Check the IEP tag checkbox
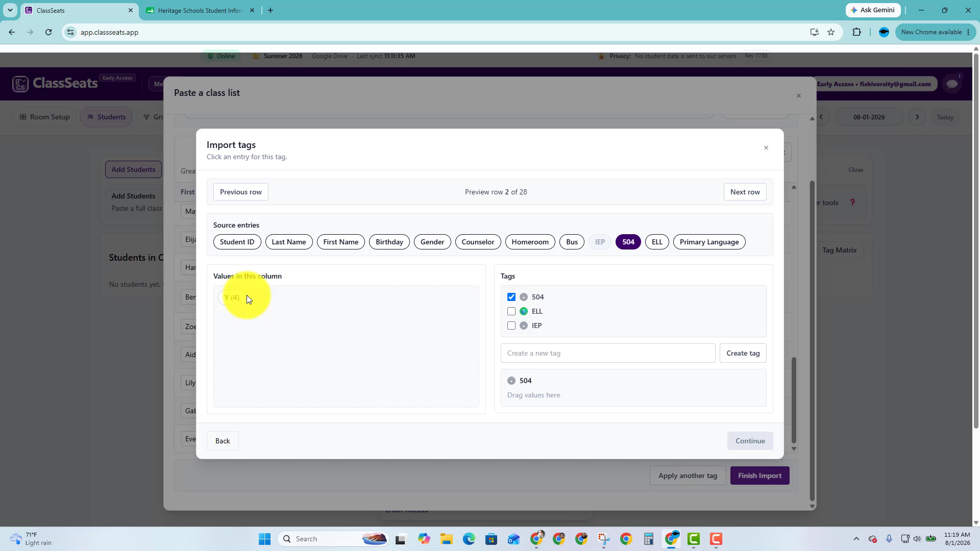Image resolution: width=980 pixels, height=551 pixels. [511, 325]
